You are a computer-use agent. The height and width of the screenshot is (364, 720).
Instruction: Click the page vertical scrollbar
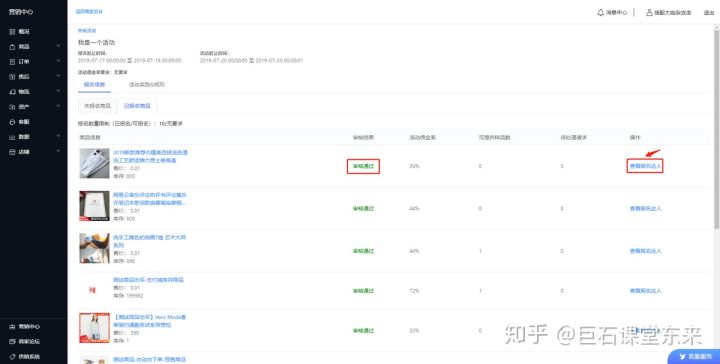point(717,128)
